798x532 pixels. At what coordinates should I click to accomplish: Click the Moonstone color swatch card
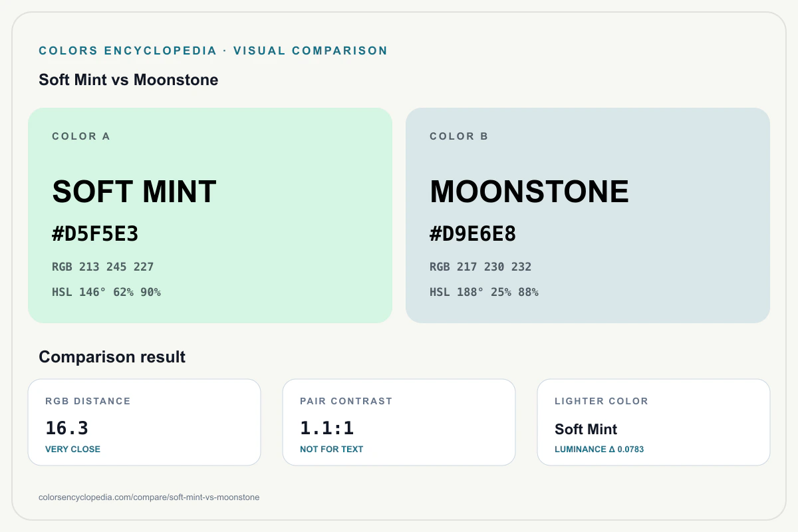[x=588, y=215]
